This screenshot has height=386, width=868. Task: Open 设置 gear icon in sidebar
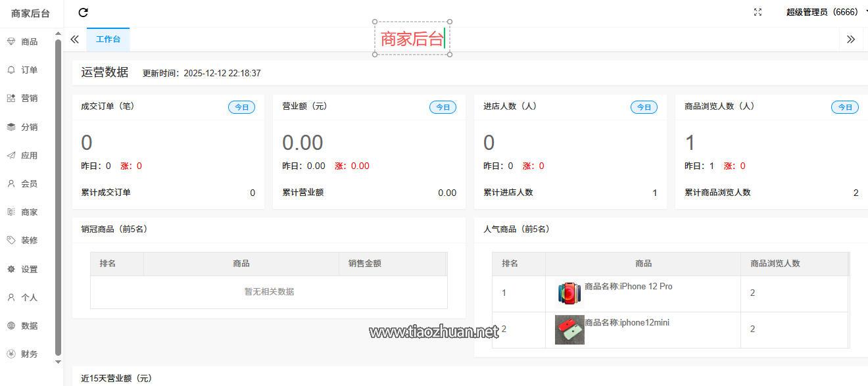point(11,269)
